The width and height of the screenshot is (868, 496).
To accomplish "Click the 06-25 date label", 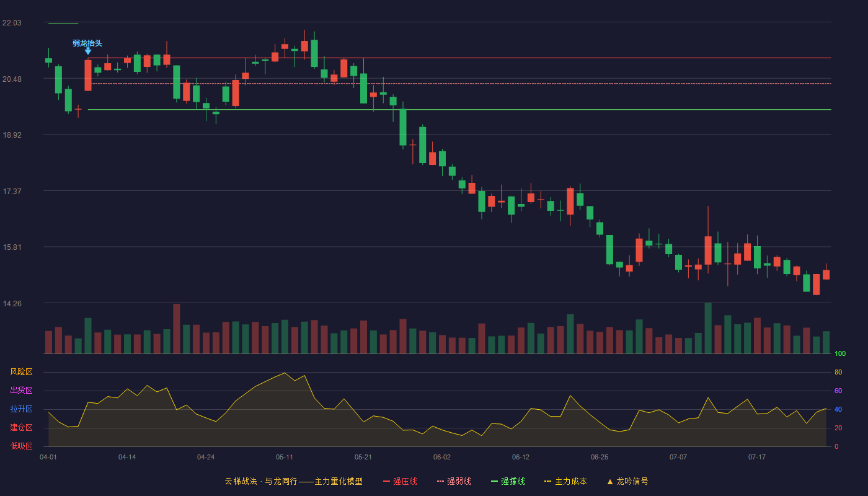I will click(600, 457).
